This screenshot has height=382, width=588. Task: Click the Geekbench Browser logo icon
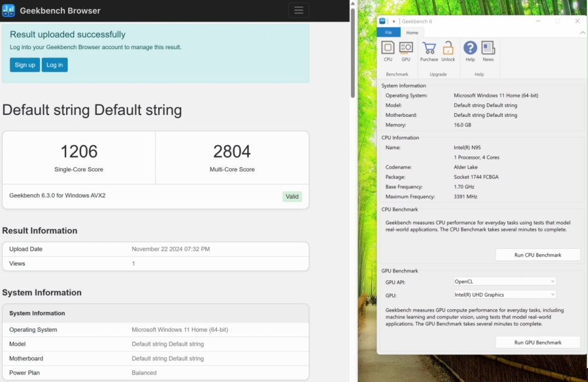coord(8,10)
